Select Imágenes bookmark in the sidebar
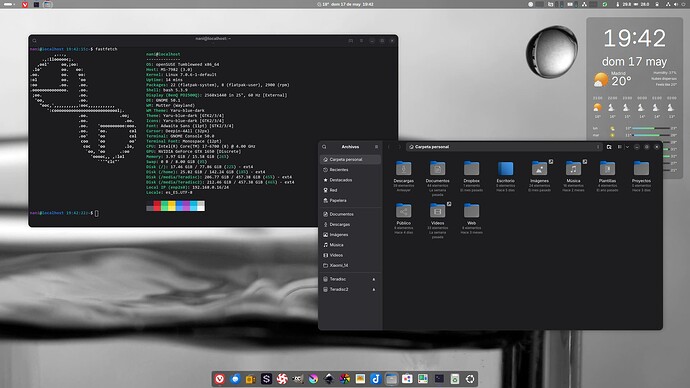 pos(350,234)
